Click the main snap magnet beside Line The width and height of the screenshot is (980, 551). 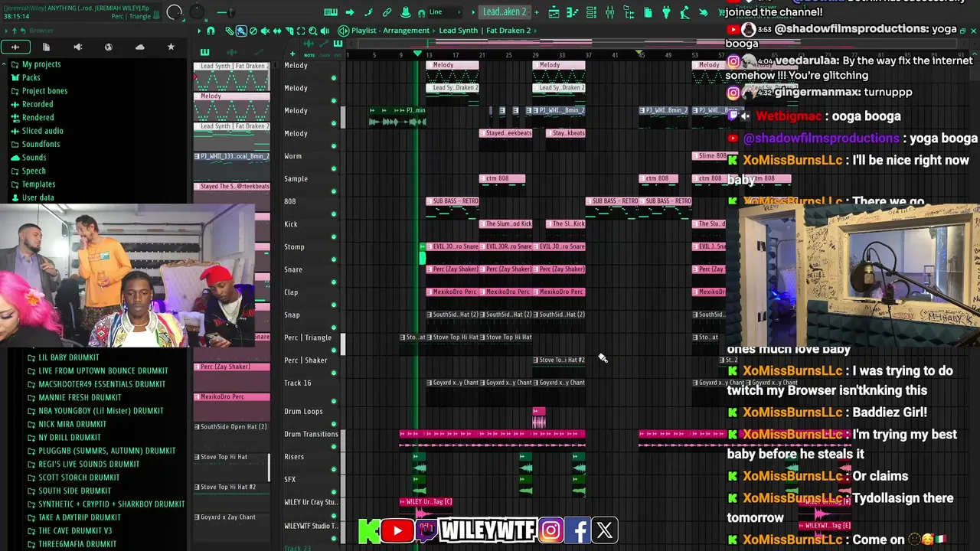click(x=422, y=11)
